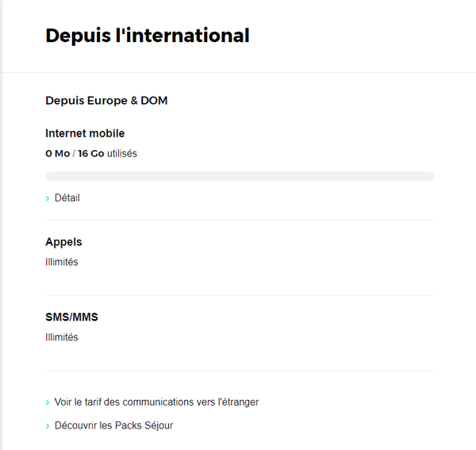Click the Internet mobile data usage bar
The image size is (476, 450).
(x=239, y=176)
